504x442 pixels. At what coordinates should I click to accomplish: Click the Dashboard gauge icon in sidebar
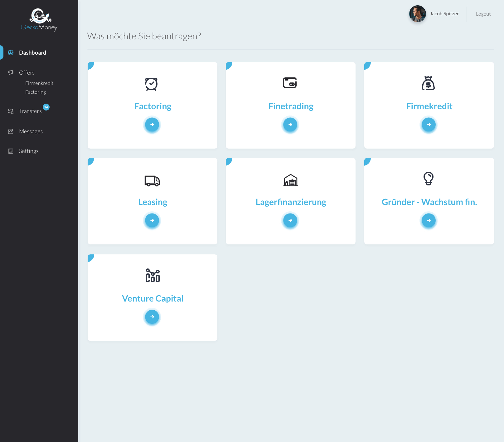(x=11, y=52)
